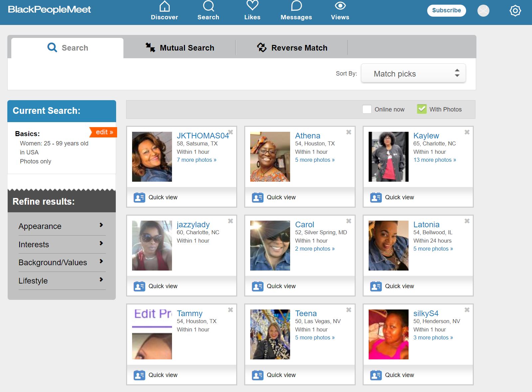
Task: Open silkyS4's 3 more photos link
Action: coord(433,337)
